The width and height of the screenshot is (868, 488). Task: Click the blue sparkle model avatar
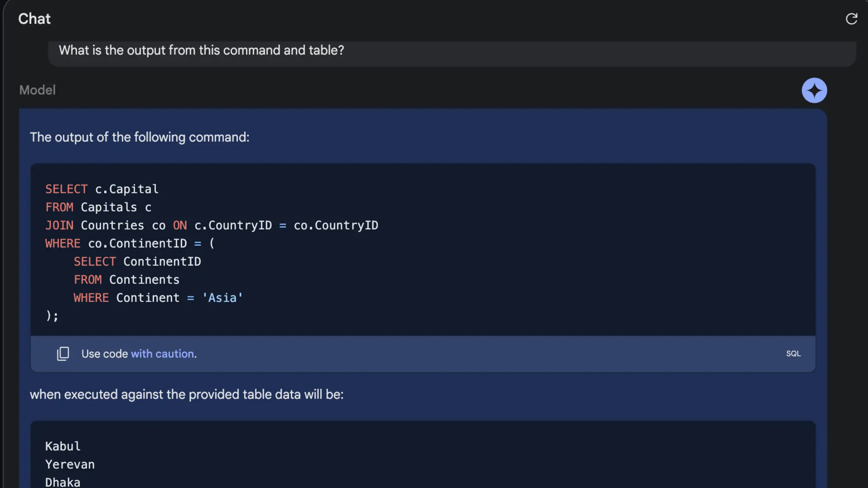(x=814, y=90)
